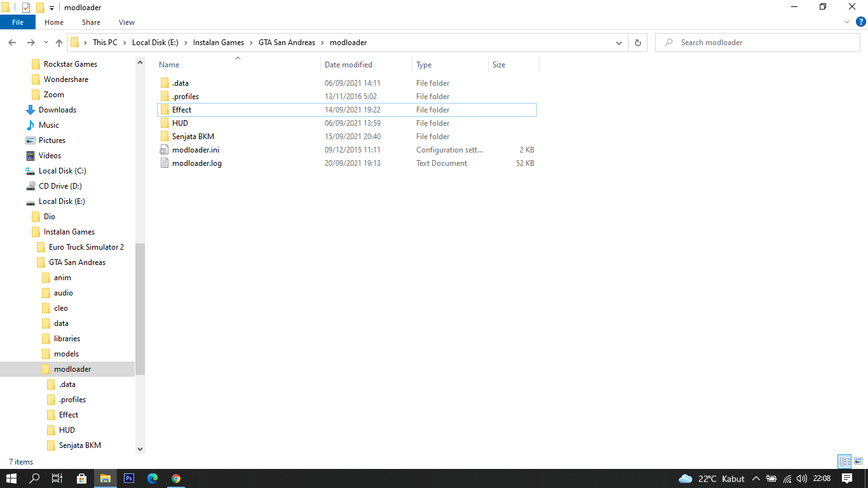Go up one folder level arrow

coord(59,43)
